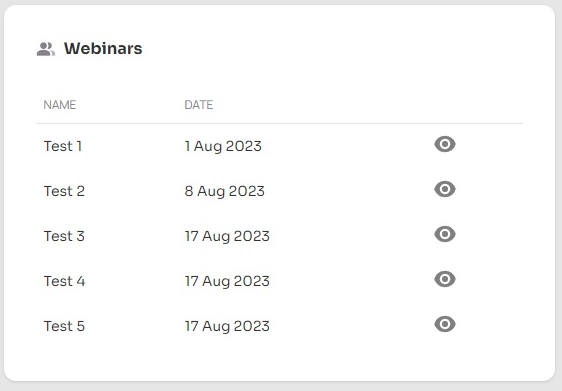Sort by the NAME column header

click(x=59, y=105)
